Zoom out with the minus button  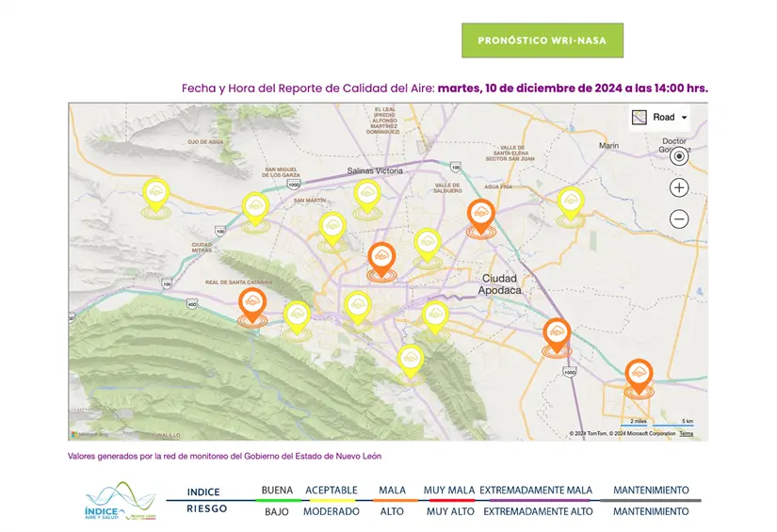679,219
